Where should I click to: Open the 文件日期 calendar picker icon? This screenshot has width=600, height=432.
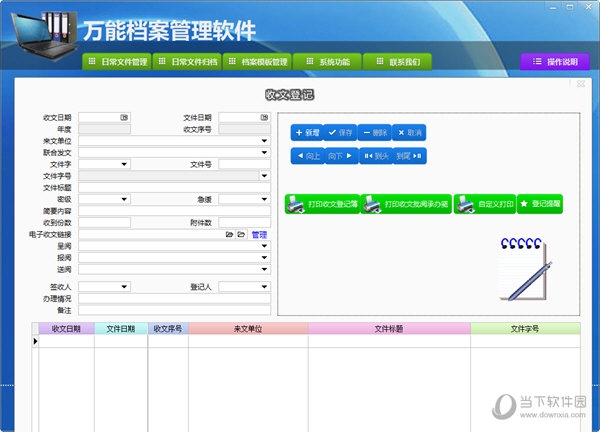pos(264,117)
